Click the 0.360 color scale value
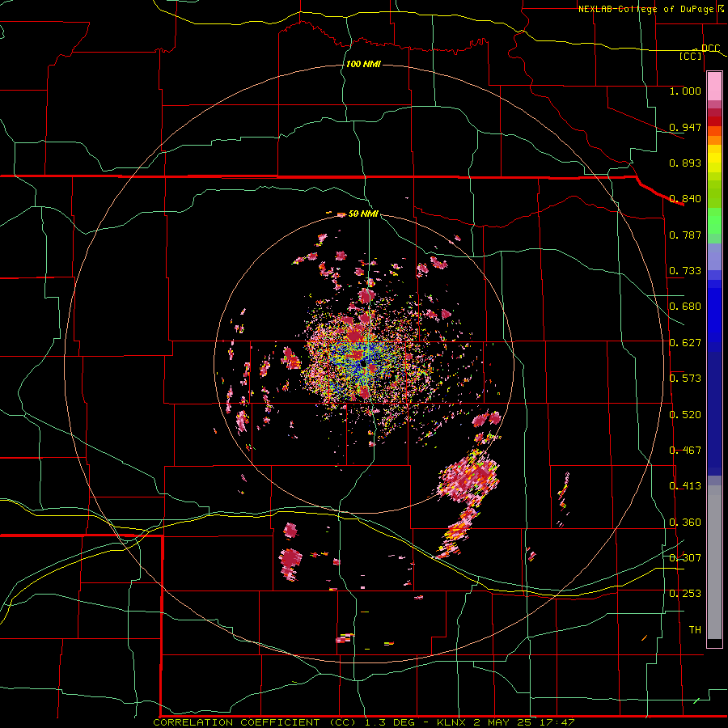 [685, 523]
